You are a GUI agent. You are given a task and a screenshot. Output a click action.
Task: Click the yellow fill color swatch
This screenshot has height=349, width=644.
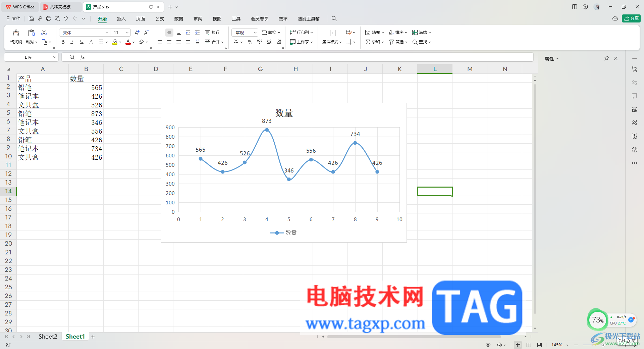115,42
